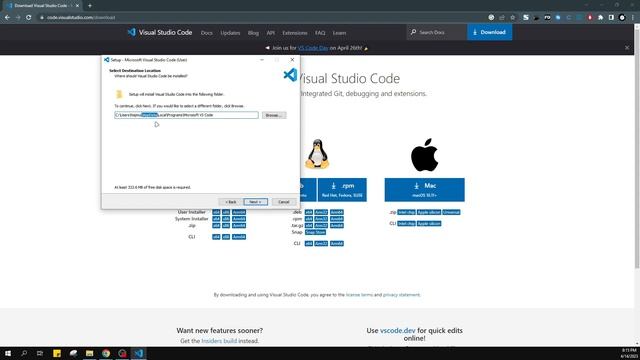Viewport: 640px width, 360px height.
Task: Open the share icon in the address bar
Action: point(502,18)
